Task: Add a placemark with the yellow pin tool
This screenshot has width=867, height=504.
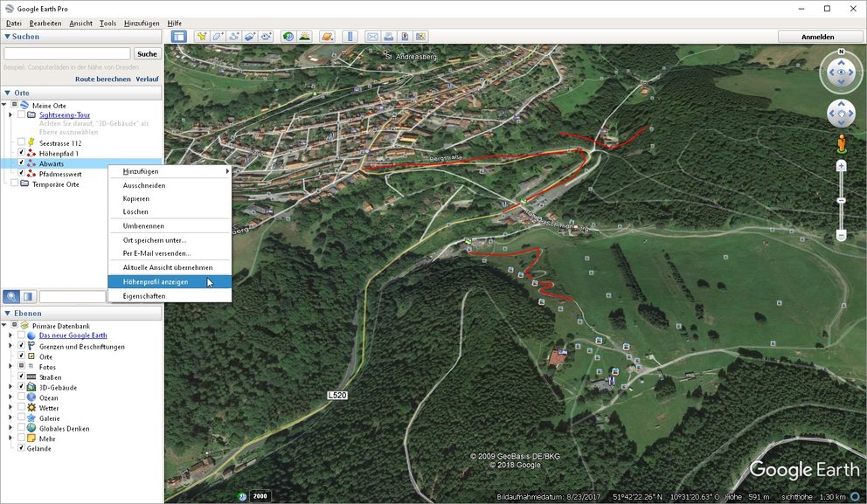Action: click(202, 37)
